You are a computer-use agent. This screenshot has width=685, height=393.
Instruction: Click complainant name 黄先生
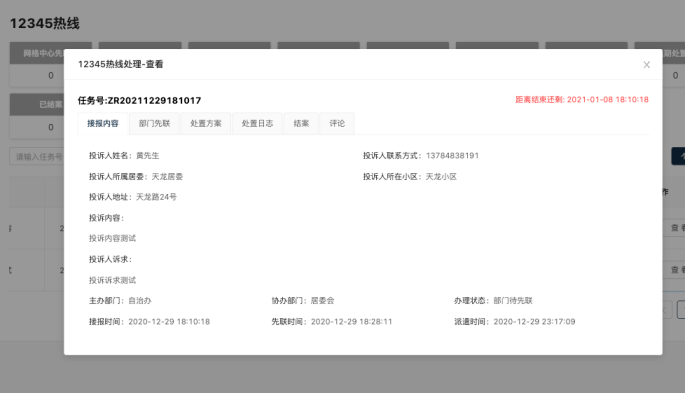click(x=148, y=155)
